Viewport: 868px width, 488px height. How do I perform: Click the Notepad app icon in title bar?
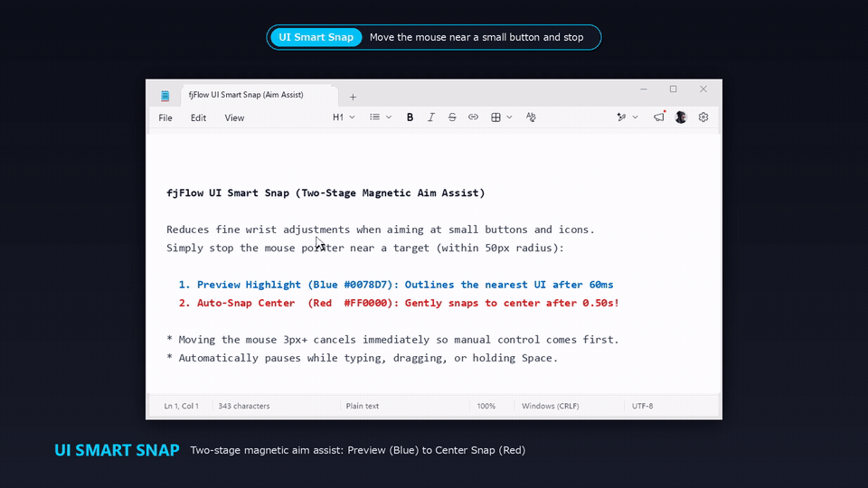pos(165,96)
